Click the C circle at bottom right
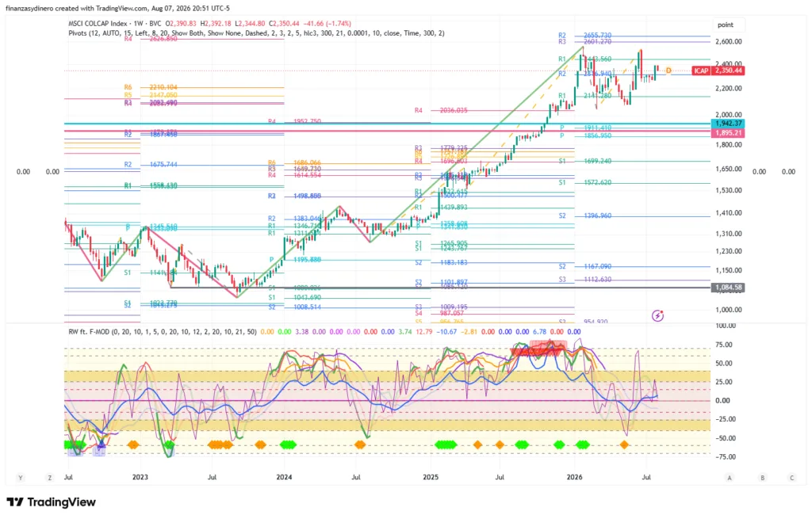Image resolution: width=812 pixels, height=519 pixels. click(792, 478)
